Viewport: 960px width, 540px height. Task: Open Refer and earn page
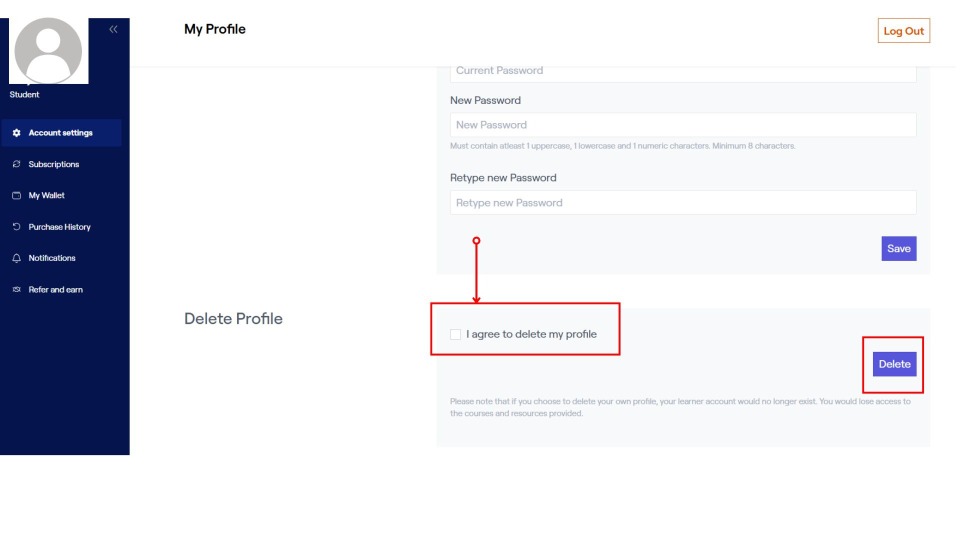click(56, 290)
